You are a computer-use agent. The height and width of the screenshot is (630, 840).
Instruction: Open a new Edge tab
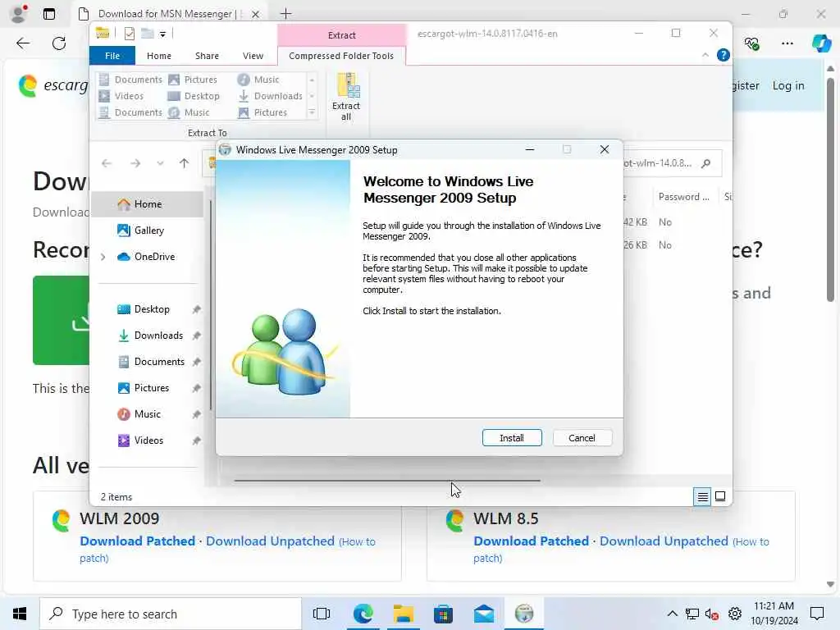click(x=286, y=14)
